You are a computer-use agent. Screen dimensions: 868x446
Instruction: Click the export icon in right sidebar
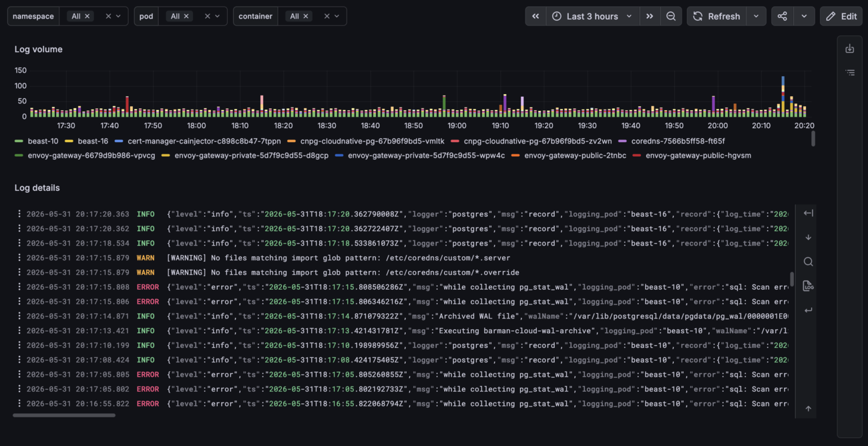point(849,49)
